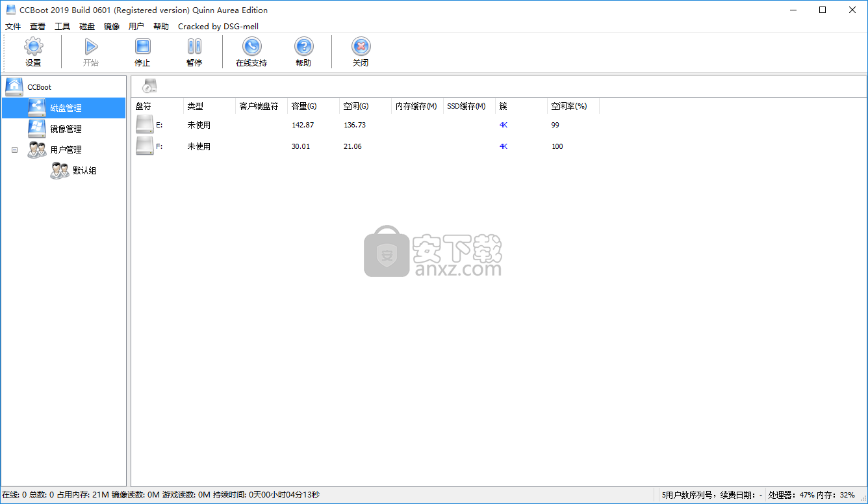The height and width of the screenshot is (504, 868).
Task: Sort by 盘符 column header
Action: coord(158,106)
